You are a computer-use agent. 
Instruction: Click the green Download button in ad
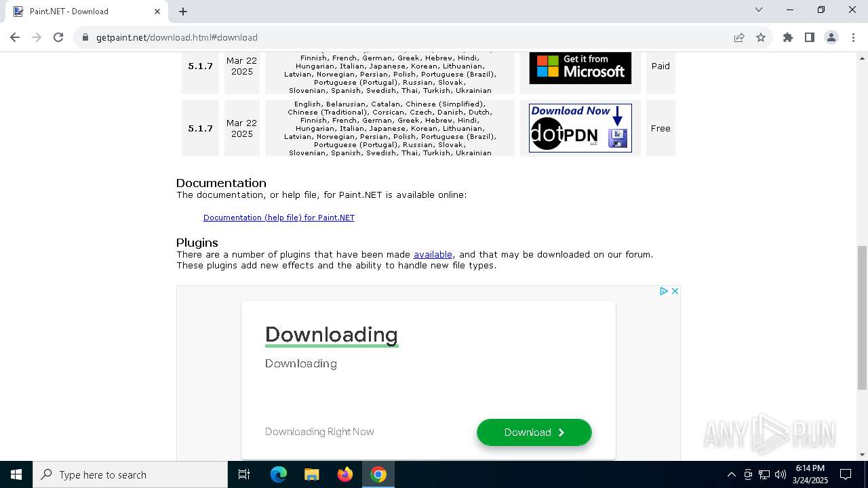point(534,432)
